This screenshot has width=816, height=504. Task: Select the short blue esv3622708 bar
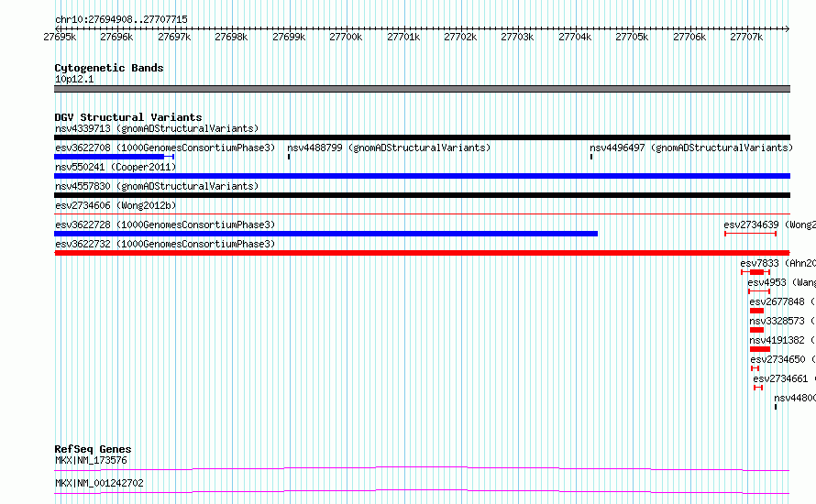click(114, 157)
